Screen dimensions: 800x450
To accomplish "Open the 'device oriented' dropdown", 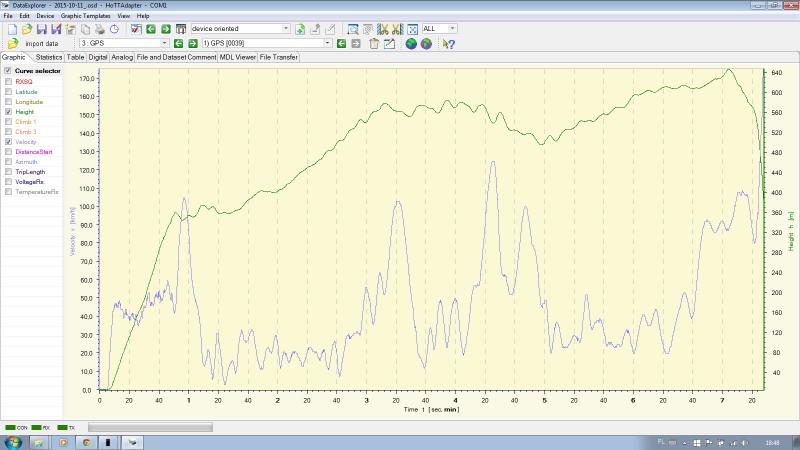I will [x=286, y=29].
